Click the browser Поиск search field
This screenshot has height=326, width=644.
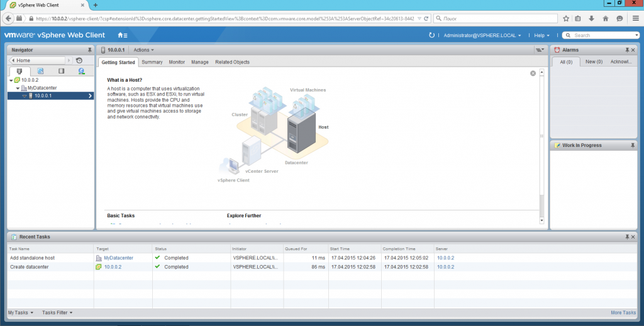tap(496, 18)
